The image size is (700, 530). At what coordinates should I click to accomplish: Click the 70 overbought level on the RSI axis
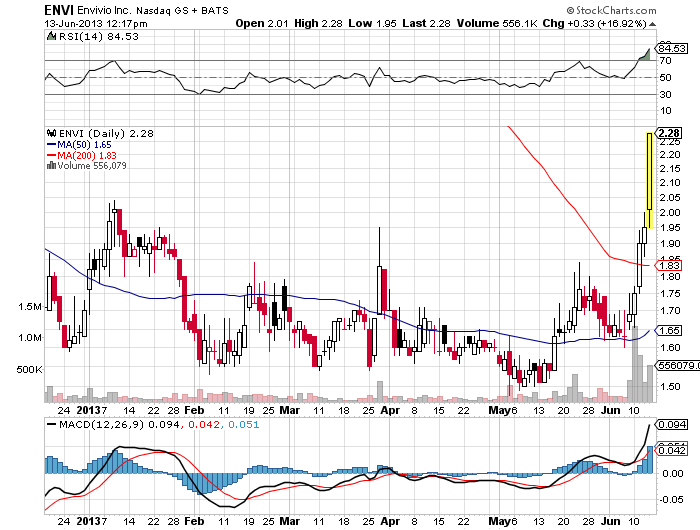[665, 61]
